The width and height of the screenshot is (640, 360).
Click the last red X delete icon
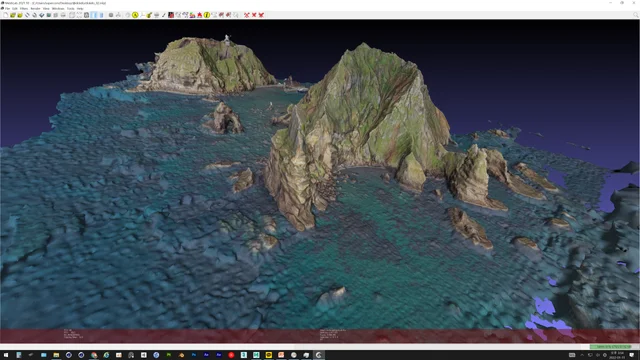click(x=261, y=15)
